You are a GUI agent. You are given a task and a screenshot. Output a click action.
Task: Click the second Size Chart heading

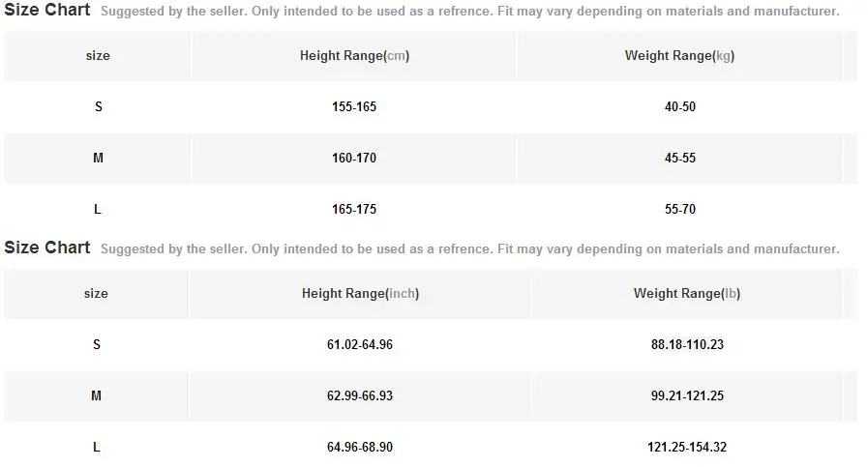pos(47,248)
